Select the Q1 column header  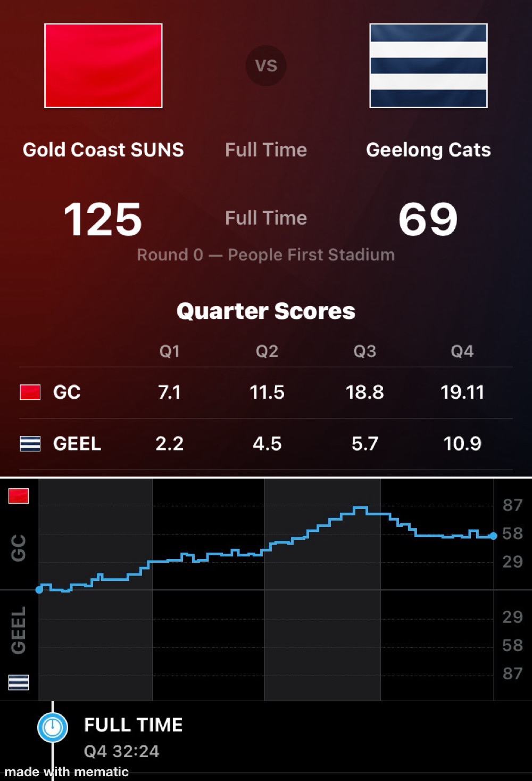pos(169,351)
